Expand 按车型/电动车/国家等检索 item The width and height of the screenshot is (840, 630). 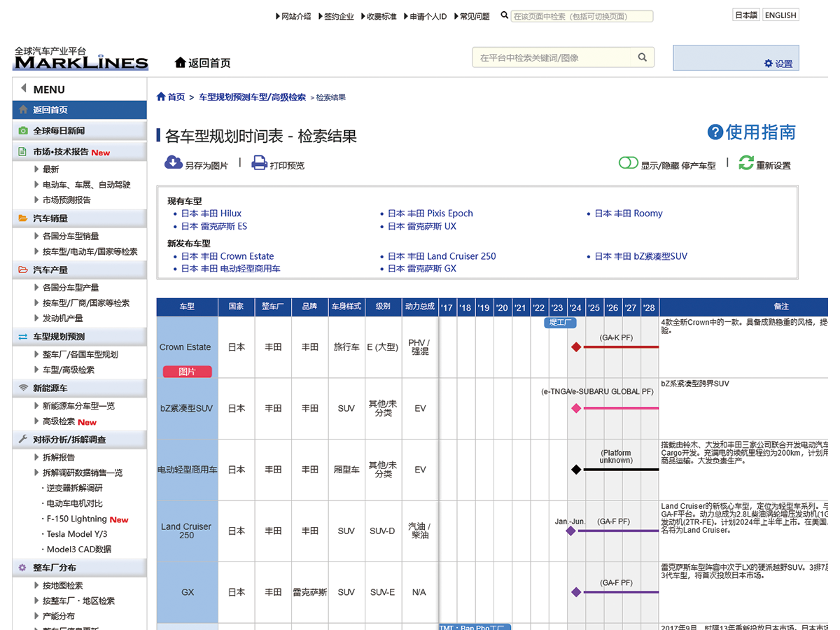tap(85, 252)
